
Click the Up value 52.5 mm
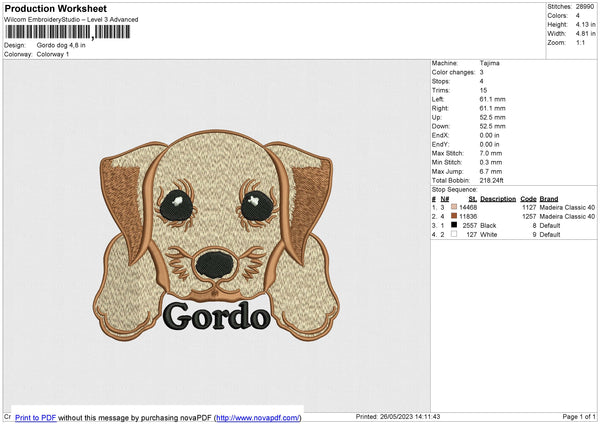(x=492, y=117)
